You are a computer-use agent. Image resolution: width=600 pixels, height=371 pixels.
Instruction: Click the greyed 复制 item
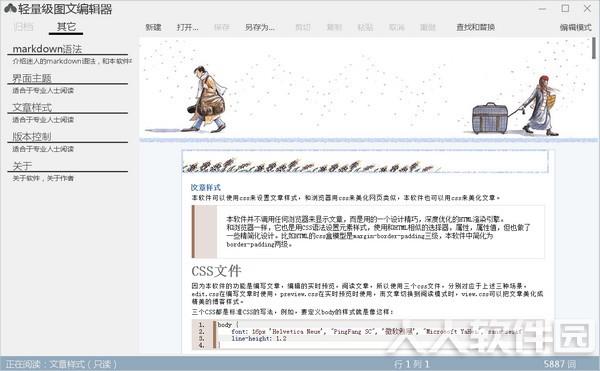pos(334,27)
